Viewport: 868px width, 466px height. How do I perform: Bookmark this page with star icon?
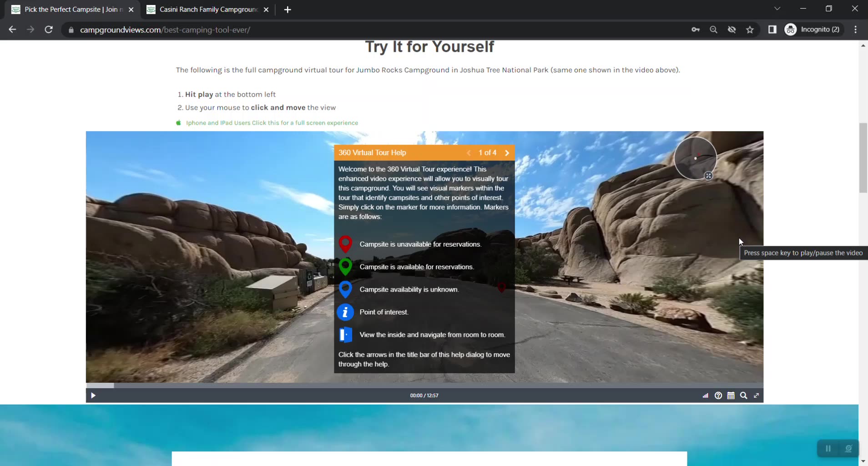pyautogui.click(x=750, y=30)
